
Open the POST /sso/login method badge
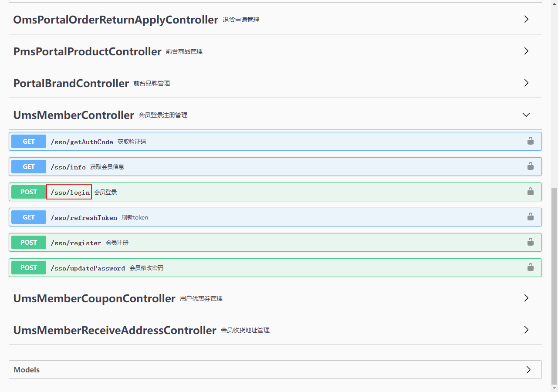coord(29,192)
